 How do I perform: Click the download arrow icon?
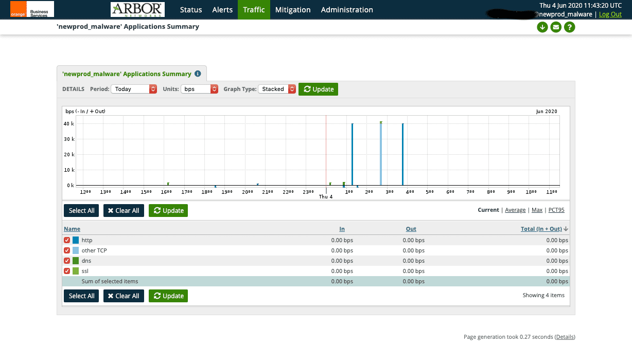[542, 27]
